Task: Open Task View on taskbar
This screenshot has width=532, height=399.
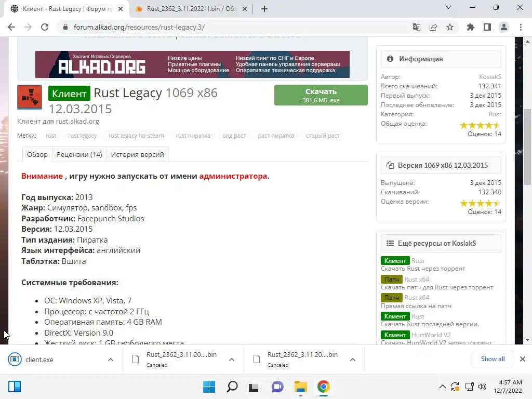Action: click(x=254, y=387)
